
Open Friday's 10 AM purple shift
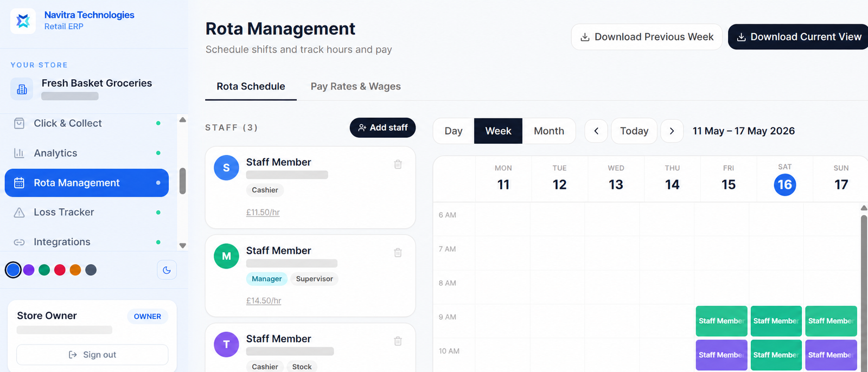tap(722, 355)
